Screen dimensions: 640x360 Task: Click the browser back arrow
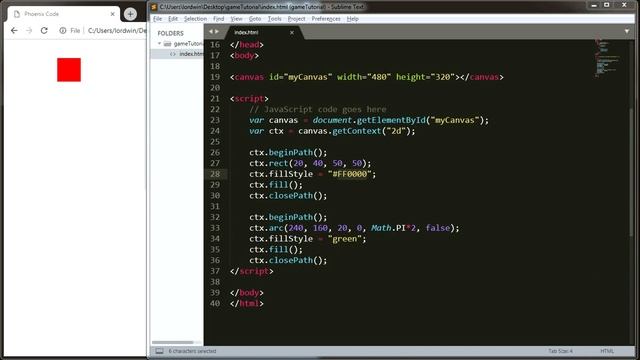[14, 31]
